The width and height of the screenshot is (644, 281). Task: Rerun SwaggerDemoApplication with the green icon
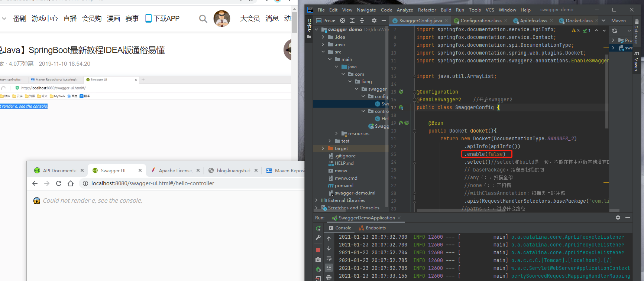[x=318, y=228]
